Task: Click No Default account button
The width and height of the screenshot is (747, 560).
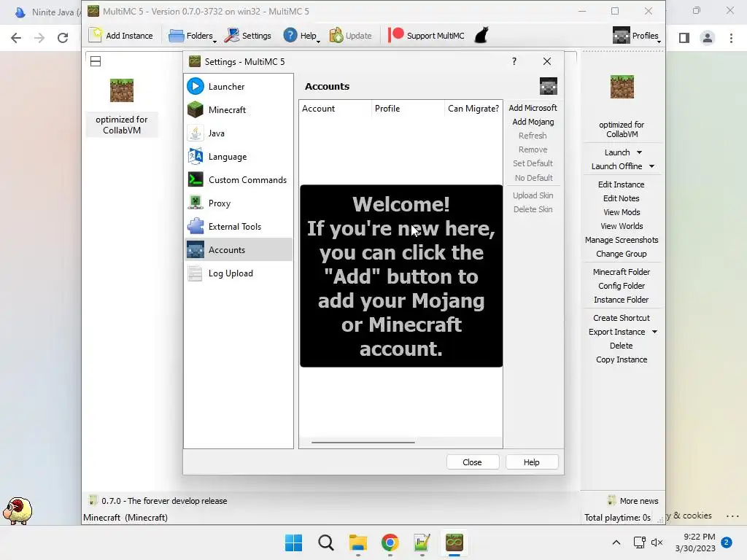Action: [x=533, y=178]
